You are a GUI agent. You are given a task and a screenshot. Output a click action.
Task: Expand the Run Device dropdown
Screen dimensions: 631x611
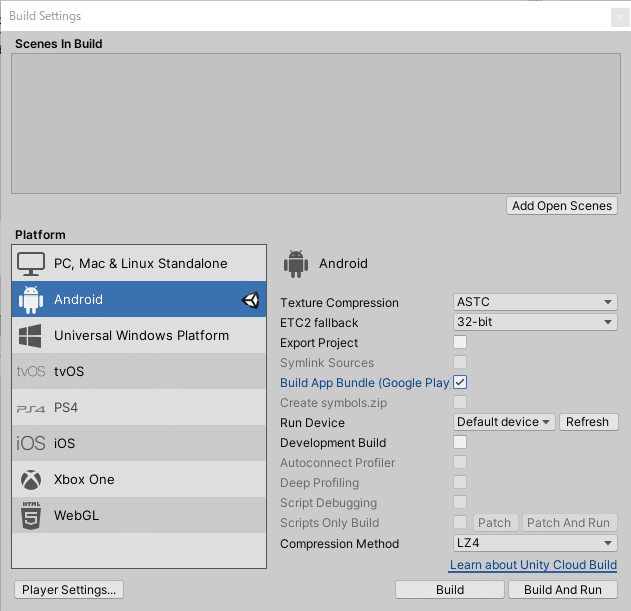point(504,422)
